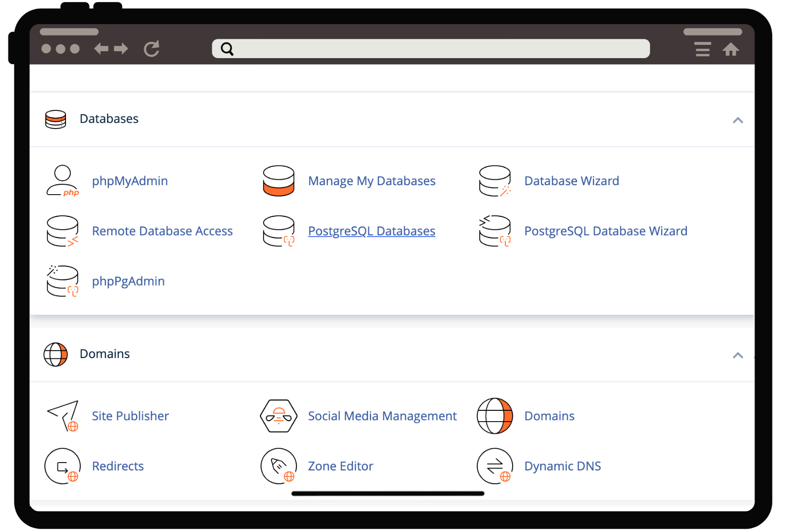Screen dimensions: 788x532
Task: Navigate back with the left arrow
Action: (x=101, y=49)
